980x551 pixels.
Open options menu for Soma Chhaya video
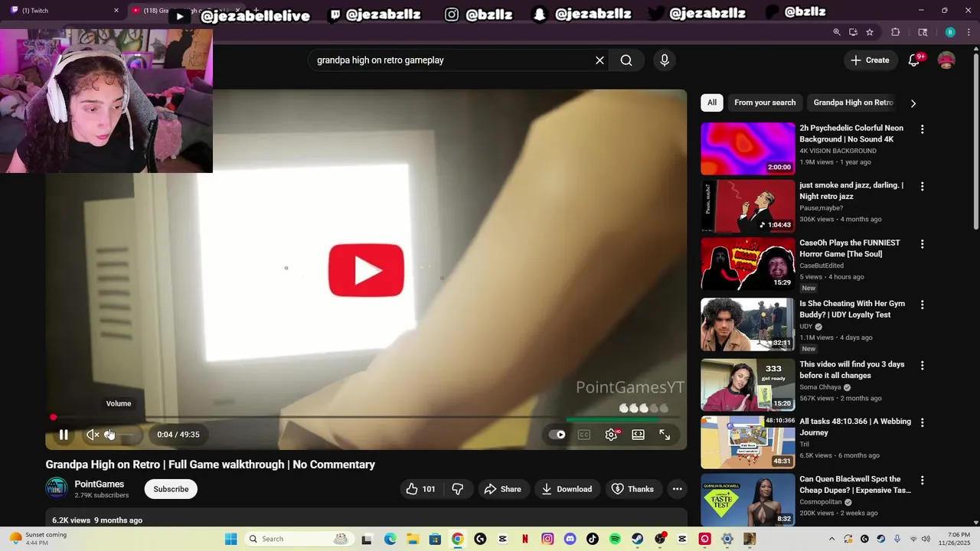(x=922, y=366)
